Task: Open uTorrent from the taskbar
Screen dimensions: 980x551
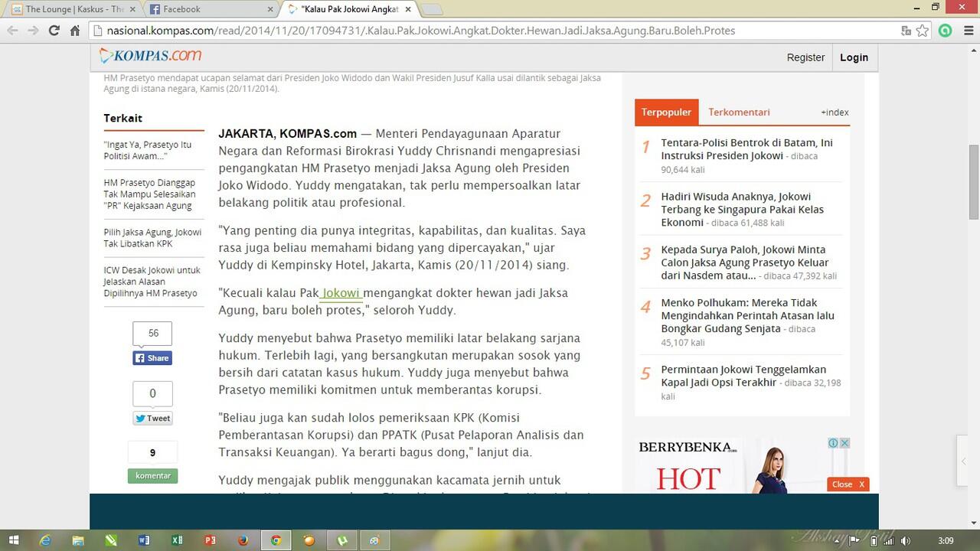Action: [x=342, y=540]
